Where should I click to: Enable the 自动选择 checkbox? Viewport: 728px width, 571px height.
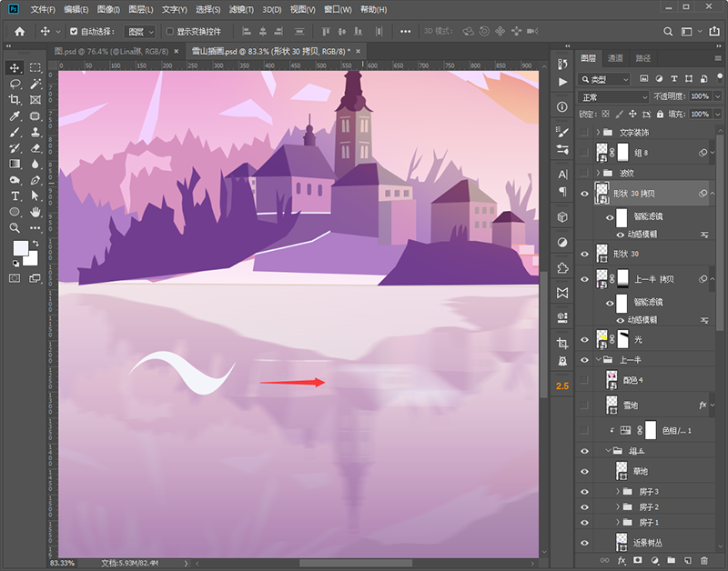pos(74,31)
